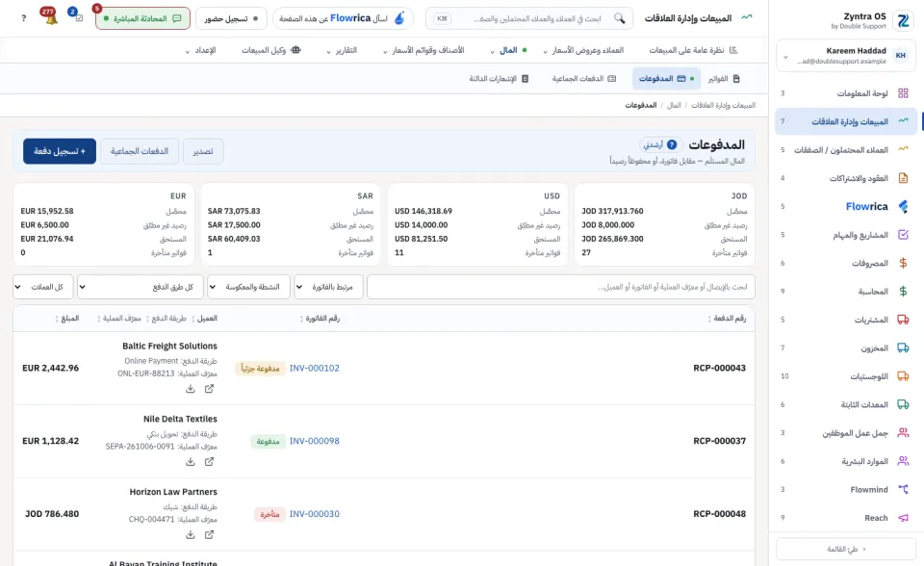Sort by رقم الدفعة column header
The width and height of the screenshot is (924, 566).
click(x=727, y=319)
